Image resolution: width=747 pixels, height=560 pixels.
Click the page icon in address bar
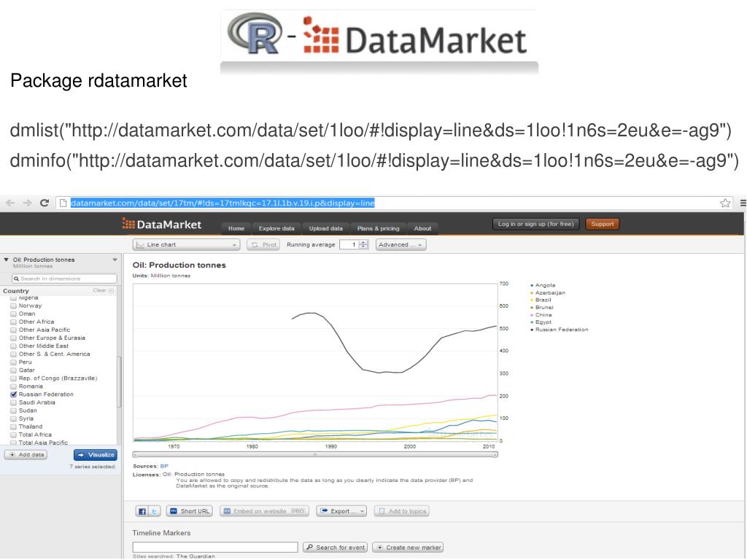point(63,203)
